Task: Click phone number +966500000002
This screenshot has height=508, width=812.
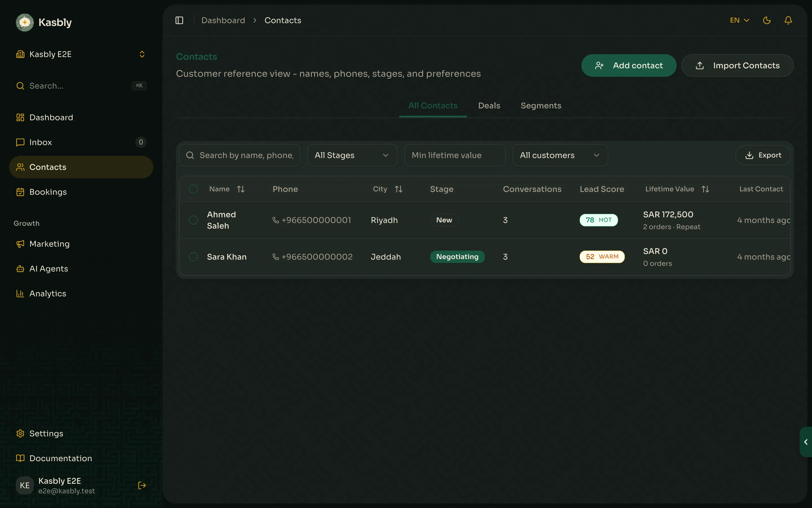Action: pyautogui.click(x=317, y=257)
